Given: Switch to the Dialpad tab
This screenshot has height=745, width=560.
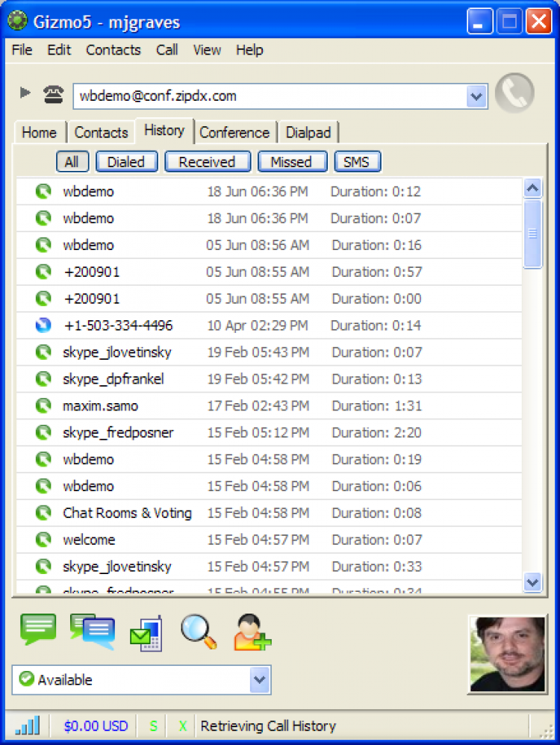Looking at the screenshot, I should click(308, 133).
